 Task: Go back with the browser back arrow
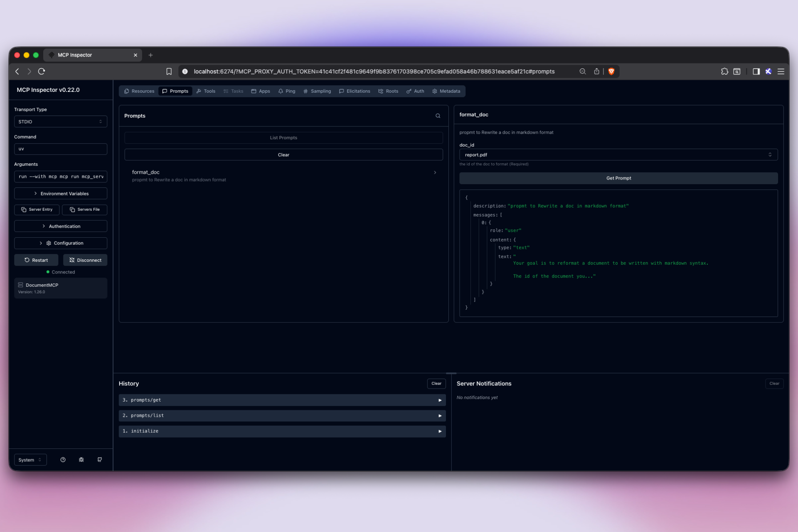(17, 71)
